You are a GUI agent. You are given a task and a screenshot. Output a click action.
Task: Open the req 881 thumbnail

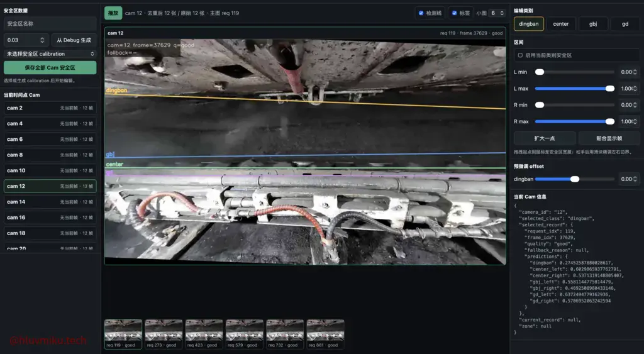(x=325, y=335)
